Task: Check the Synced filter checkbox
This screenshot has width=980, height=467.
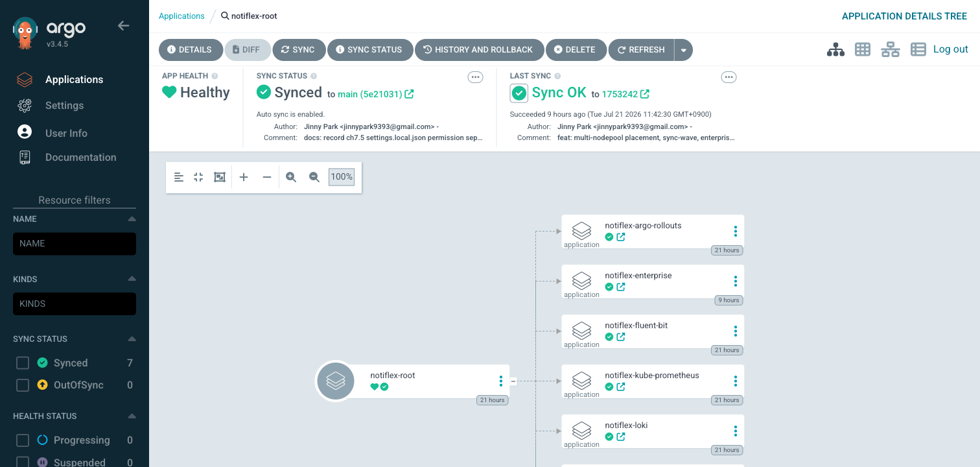Action: 23,363
